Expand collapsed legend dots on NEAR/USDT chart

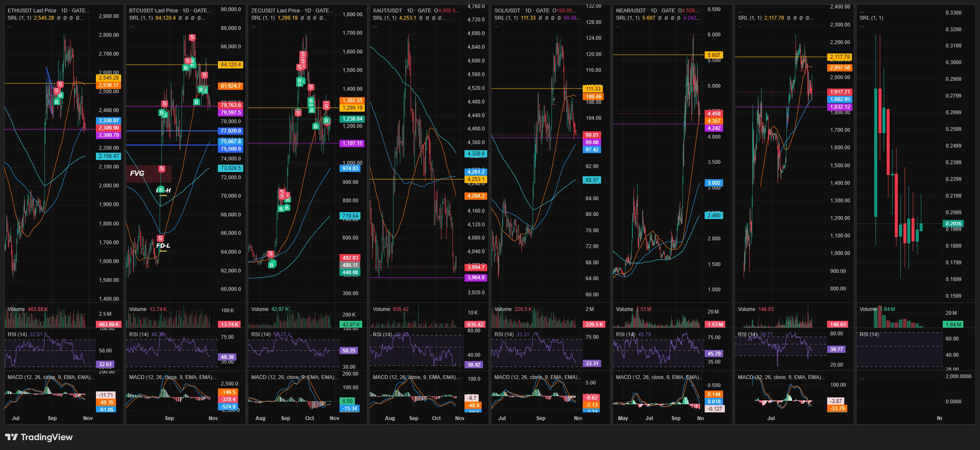(x=618, y=26)
